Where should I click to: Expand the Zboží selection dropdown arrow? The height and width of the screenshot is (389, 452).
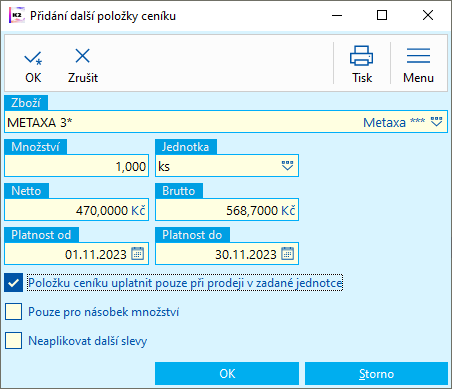(x=436, y=122)
